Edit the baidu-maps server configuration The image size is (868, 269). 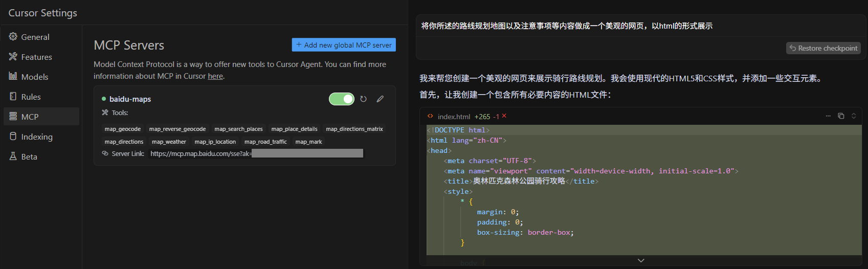click(380, 99)
